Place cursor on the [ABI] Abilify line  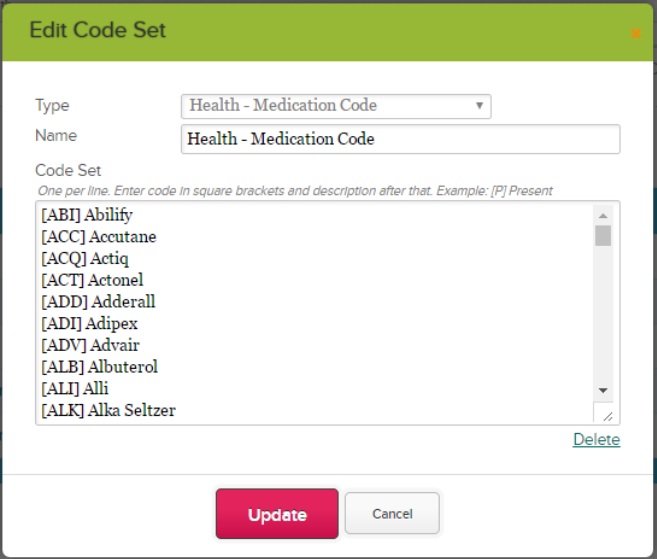coord(87,215)
